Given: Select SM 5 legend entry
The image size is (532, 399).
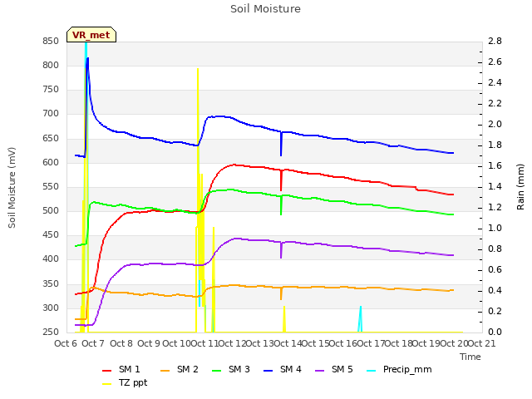Looking at the screenshot, I should 334,369.
